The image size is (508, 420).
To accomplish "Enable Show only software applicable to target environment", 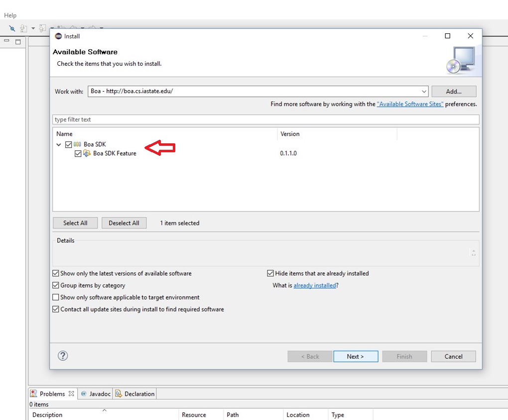I will 56,297.
